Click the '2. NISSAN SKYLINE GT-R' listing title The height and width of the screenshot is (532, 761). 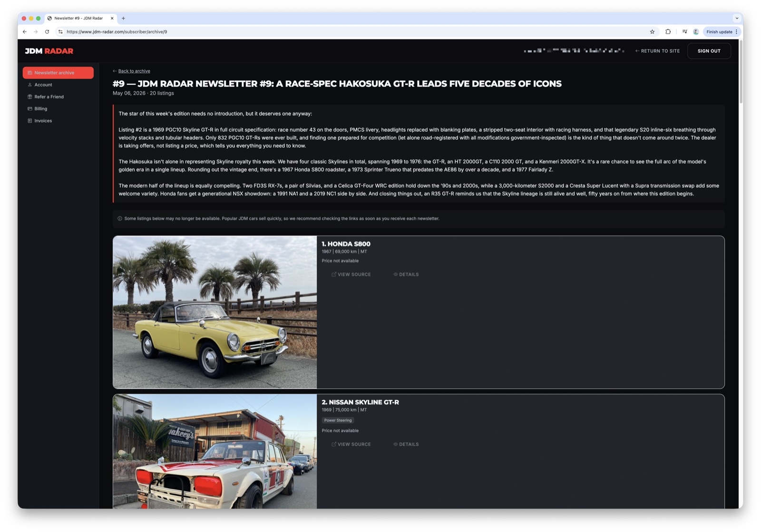coord(361,402)
